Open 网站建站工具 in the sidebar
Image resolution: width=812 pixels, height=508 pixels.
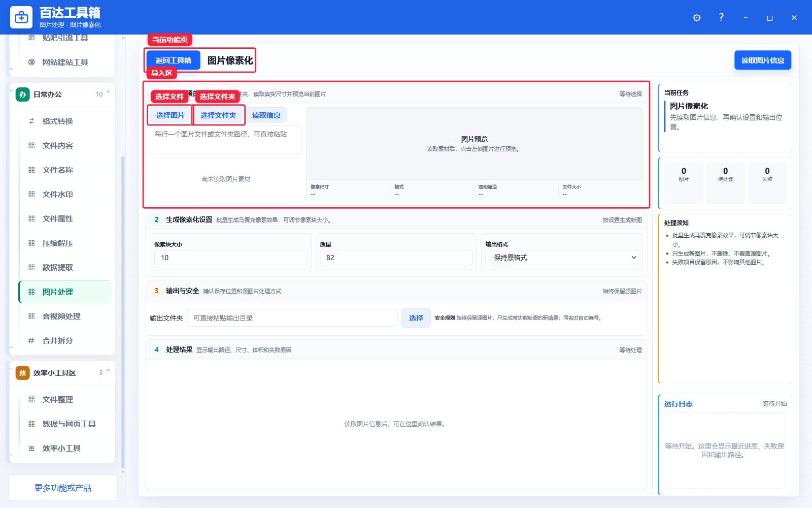[65, 62]
